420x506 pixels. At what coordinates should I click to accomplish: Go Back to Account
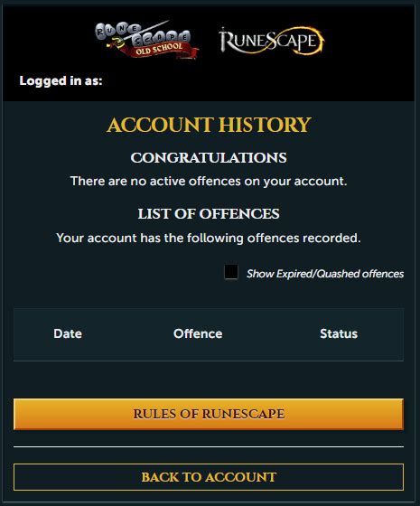[x=209, y=477]
